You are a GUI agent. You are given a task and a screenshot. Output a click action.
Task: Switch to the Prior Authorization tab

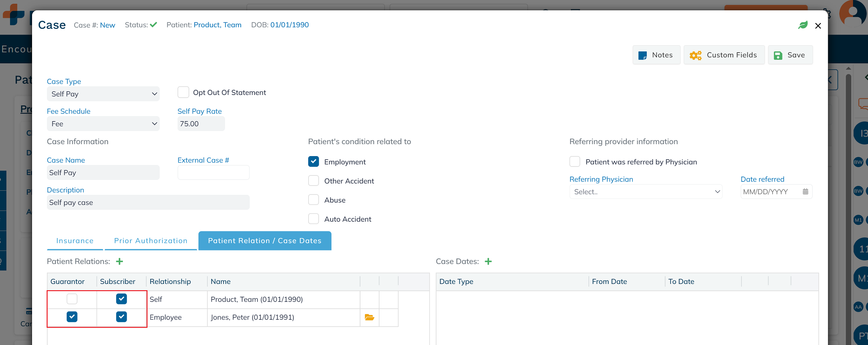pyautogui.click(x=151, y=241)
